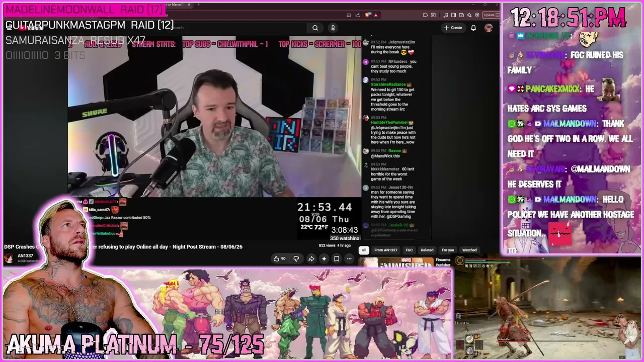The height and width of the screenshot is (362, 644).
Task: Open Brave Rewards triangle icon
Action: point(375,15)
